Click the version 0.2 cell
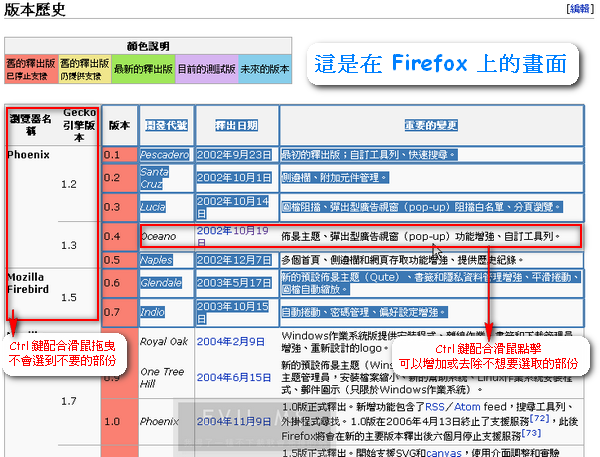600x457 pixels. [x=119, y=178]
